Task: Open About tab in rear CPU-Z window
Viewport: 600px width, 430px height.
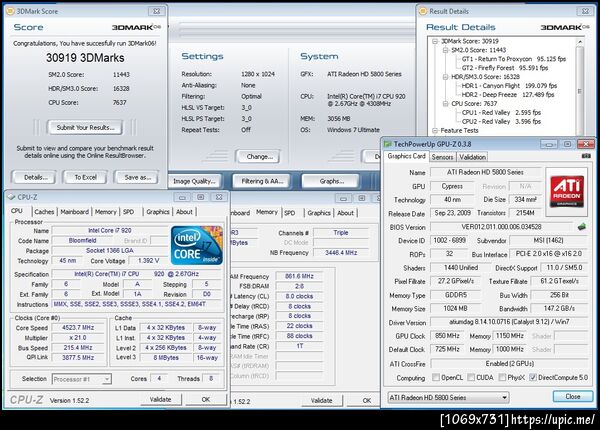Action: pos(345,213)
